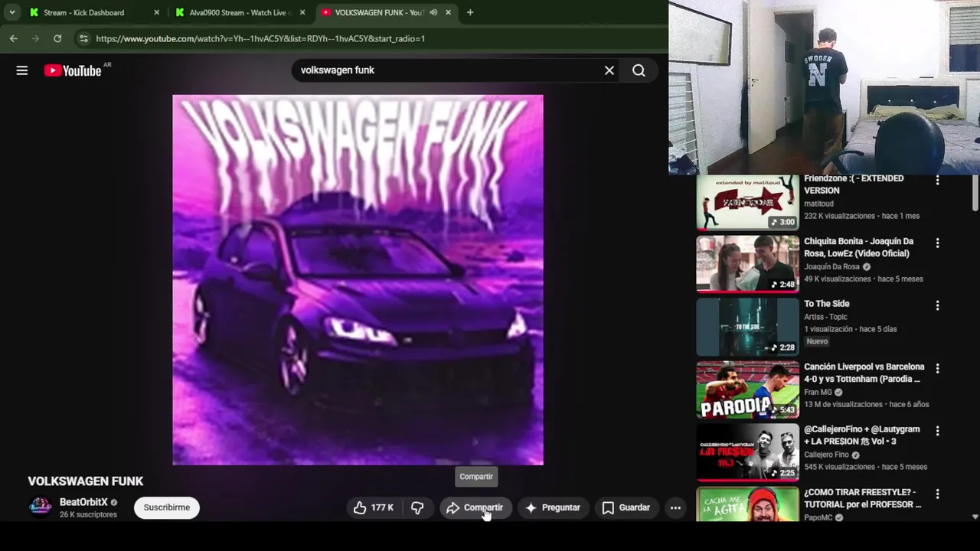This screenshot has height=551, width=980.
Task: Go to YouTube home via logo
Action: 73,70
